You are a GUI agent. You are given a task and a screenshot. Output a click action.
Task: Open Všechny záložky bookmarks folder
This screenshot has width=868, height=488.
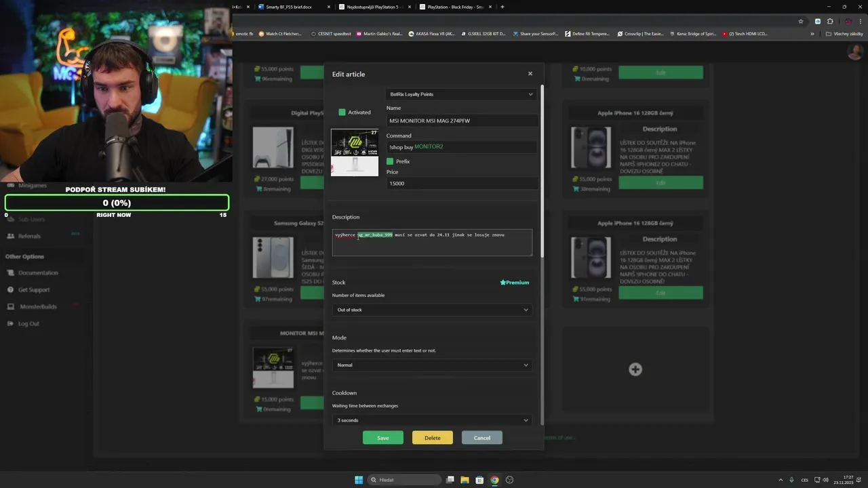[x=844, y=33]
